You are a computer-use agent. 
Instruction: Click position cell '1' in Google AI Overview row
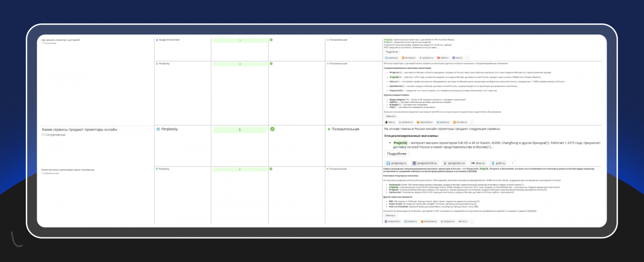240,40
